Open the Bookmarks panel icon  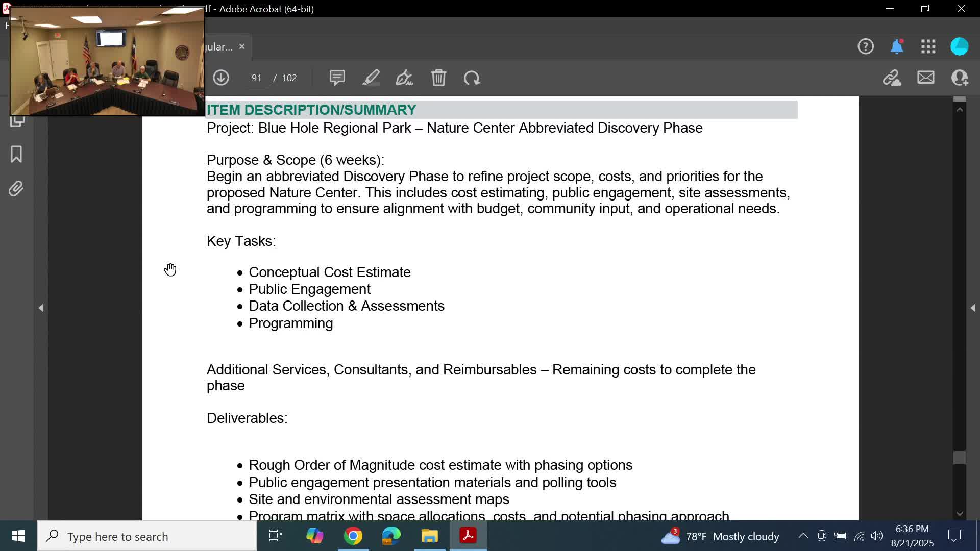click(16, 154)
